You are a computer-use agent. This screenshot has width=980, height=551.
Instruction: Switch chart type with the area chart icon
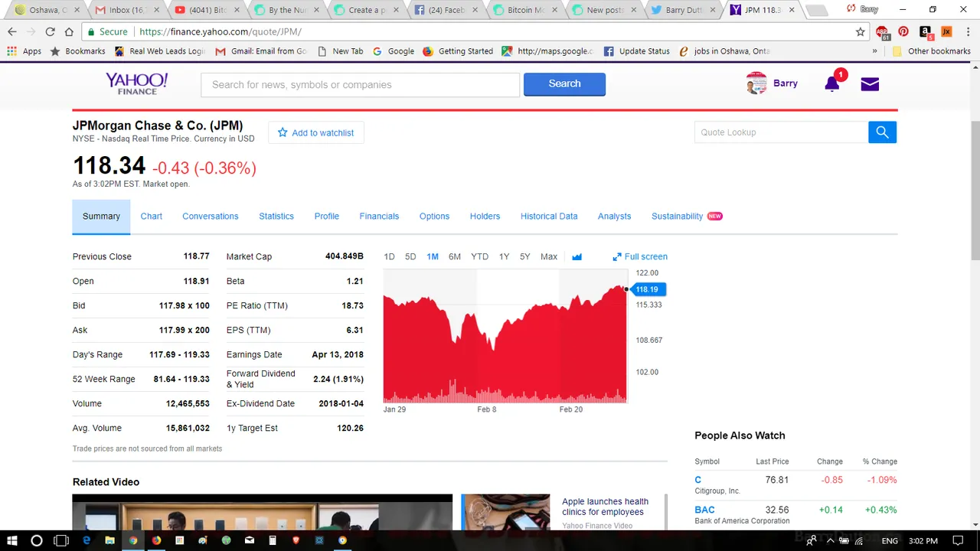[x=577, y=257]
